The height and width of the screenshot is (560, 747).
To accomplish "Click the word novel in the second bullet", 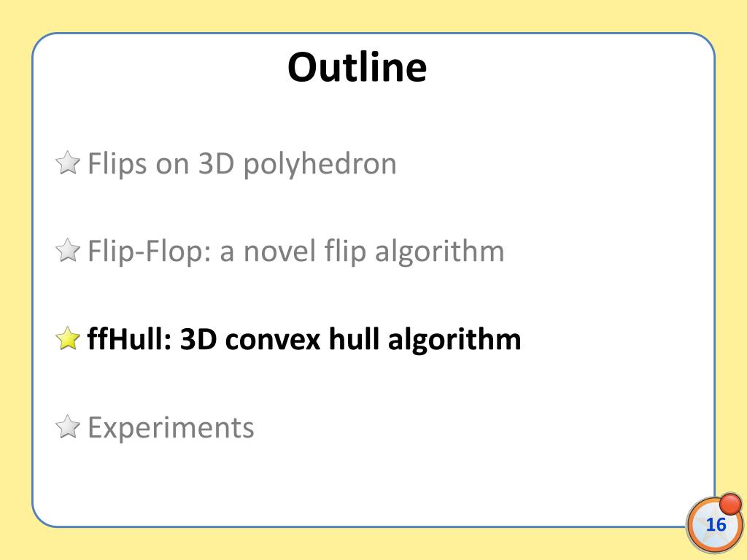I will point(279,251).
